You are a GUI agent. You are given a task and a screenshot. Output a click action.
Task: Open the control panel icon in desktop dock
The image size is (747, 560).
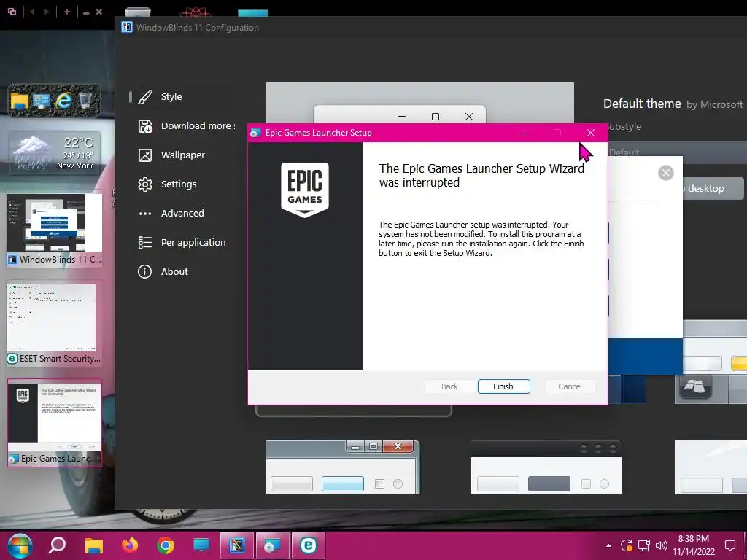pyautogui.click(x=42, y=101)
